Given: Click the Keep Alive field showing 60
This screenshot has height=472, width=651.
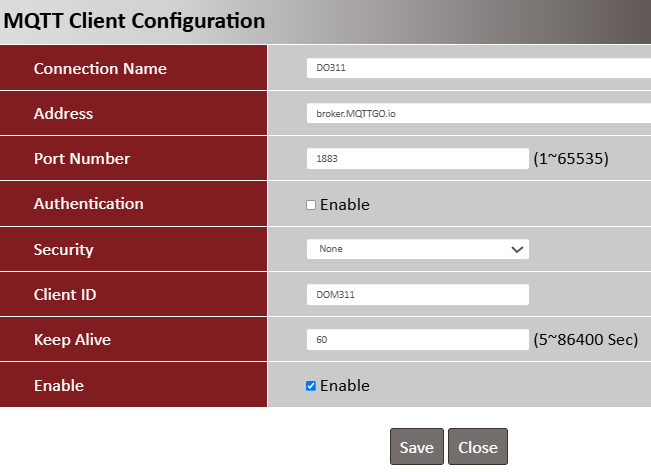Looking at the screenshot, I should pyautogui.click(x=417, y=340).
